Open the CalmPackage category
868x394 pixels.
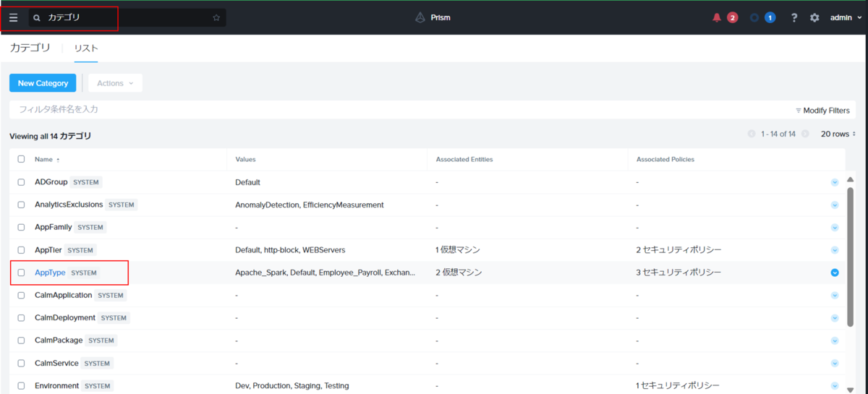(59, 341)
